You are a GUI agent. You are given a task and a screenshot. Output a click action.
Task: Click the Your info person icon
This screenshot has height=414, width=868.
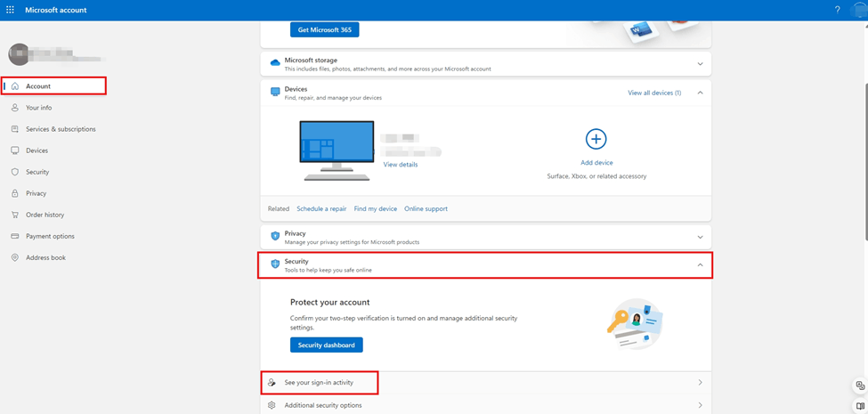15,108
